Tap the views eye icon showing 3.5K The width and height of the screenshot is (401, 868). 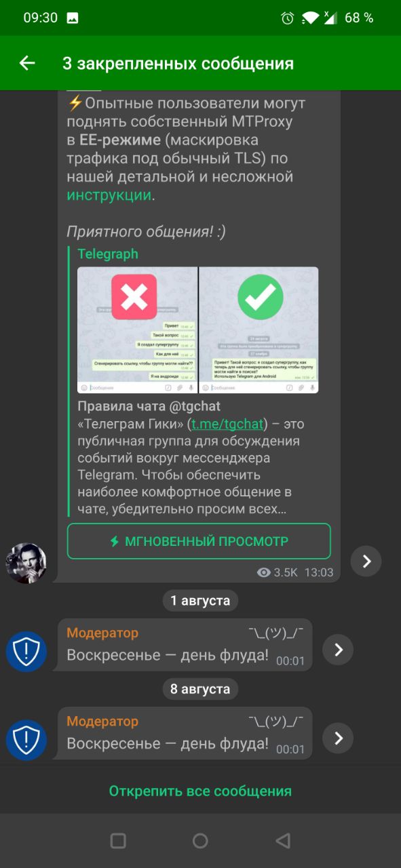[x=264, y=572]
